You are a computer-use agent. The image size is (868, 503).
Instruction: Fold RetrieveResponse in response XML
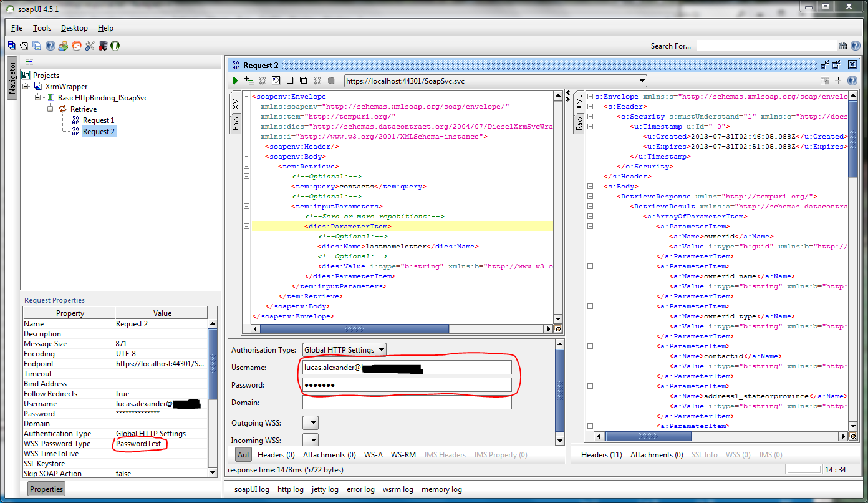[590, 197]
